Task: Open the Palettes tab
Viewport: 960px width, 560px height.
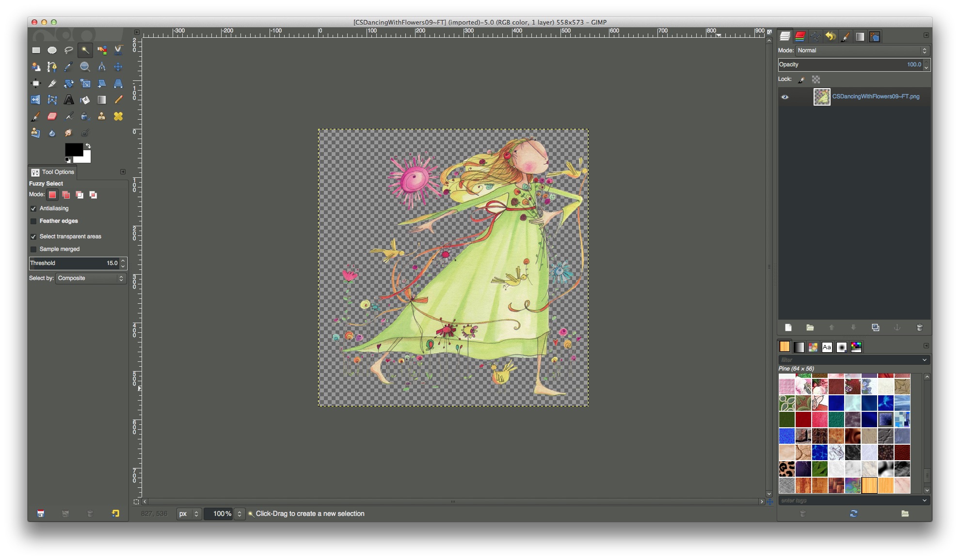Action: pos(856,347)
